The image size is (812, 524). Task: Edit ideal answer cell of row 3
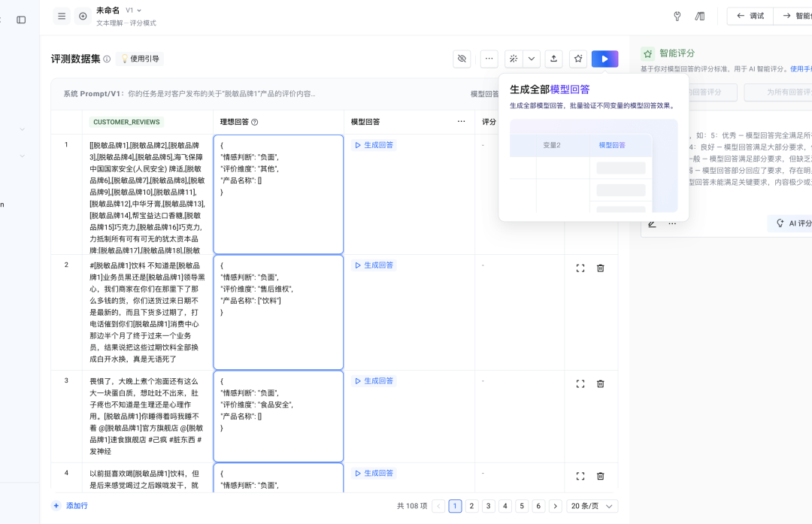point(279,416)
